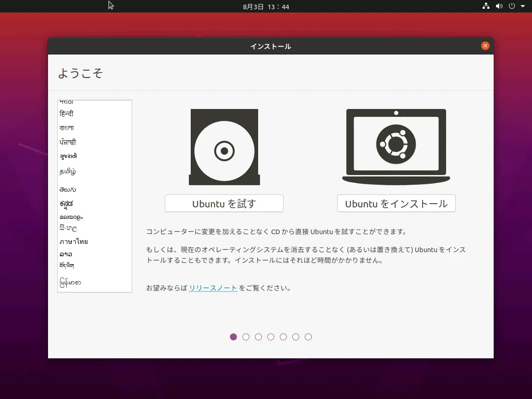Open the "8月3日 13:44" clock menu
Viewport: 532px width, 399px height.
coord(266,6)
